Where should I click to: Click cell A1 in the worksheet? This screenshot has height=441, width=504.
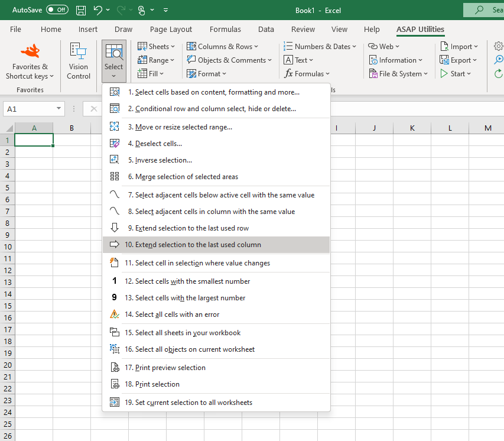click(34, 140)
